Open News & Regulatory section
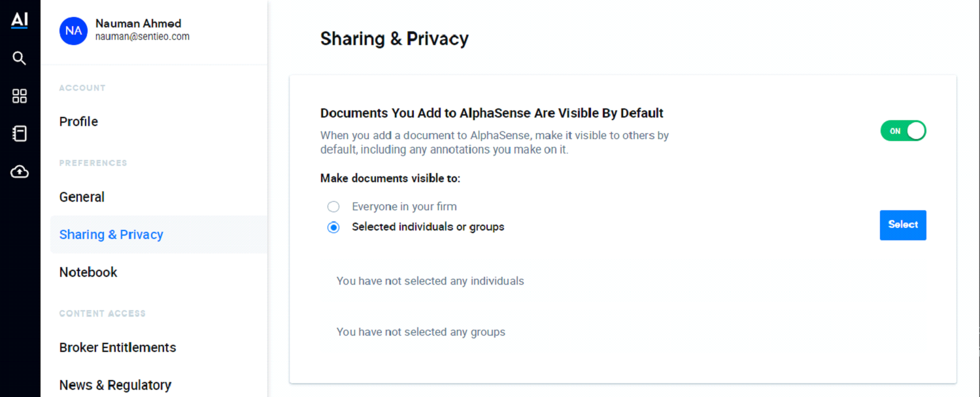 click(x=115, y=385)
